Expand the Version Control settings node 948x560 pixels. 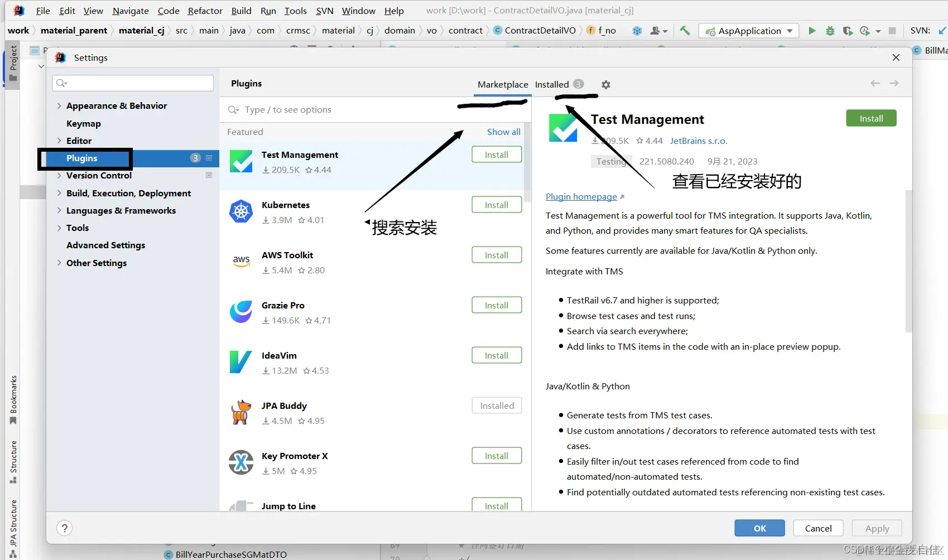59,175
